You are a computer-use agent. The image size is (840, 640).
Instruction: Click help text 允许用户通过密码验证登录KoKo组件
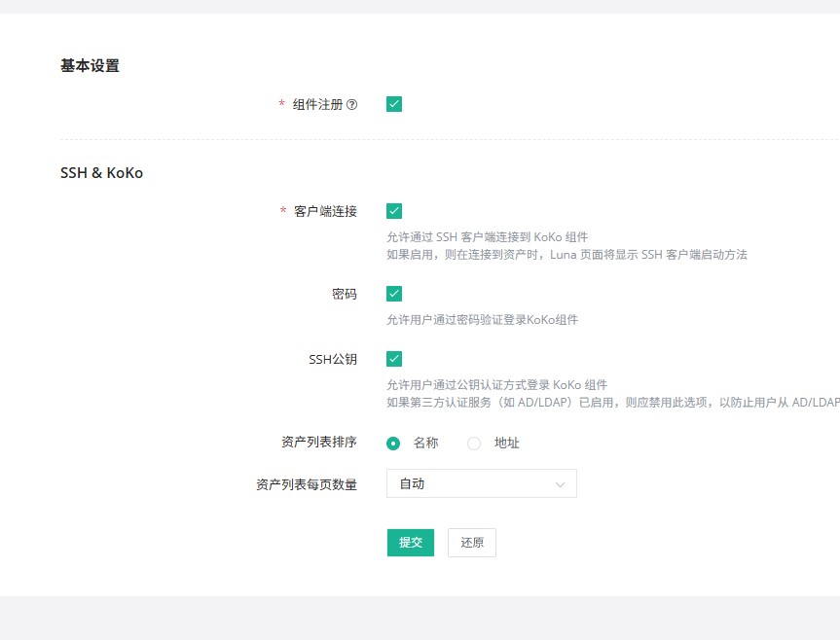point(482,320)
